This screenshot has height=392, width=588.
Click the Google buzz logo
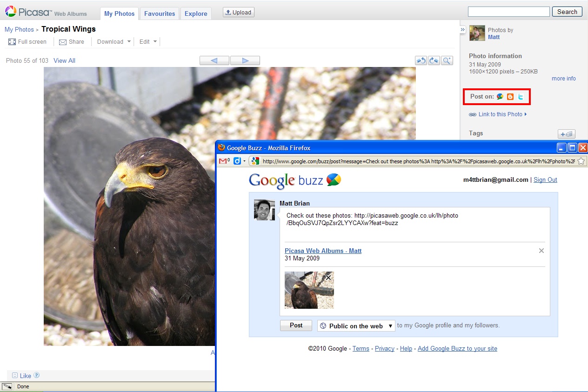point(295,180)
